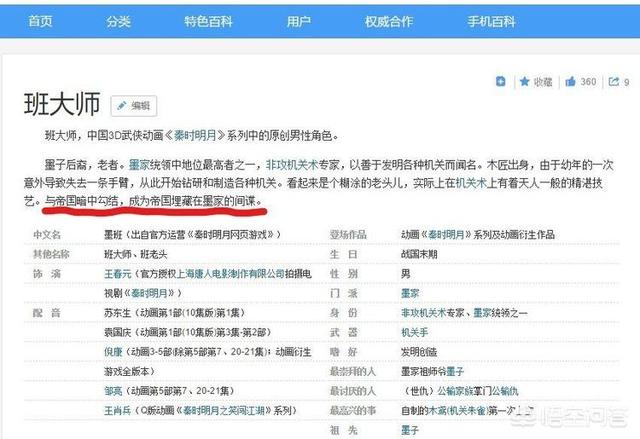Open the 特色百科 navigation tab

click(208, 21)
